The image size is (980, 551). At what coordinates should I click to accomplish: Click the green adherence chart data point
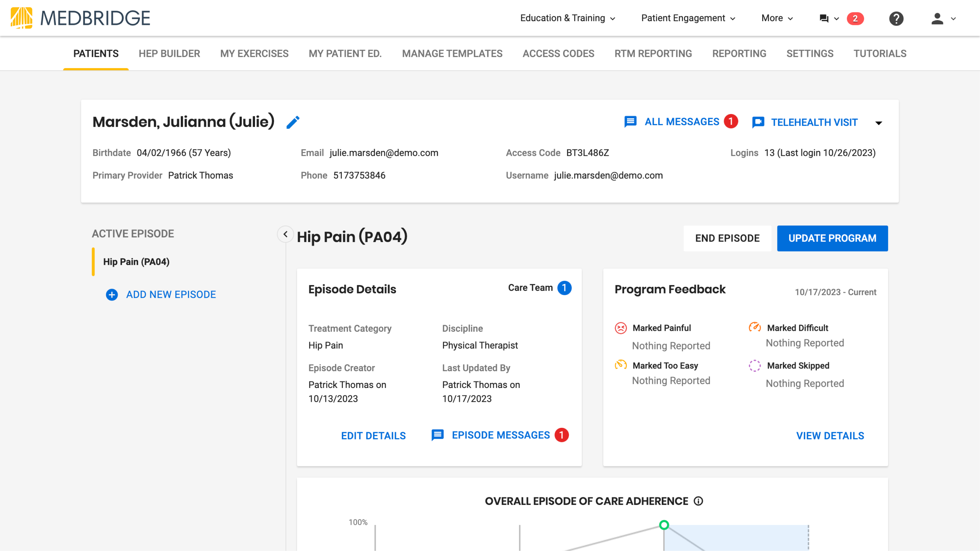[664, 525]
